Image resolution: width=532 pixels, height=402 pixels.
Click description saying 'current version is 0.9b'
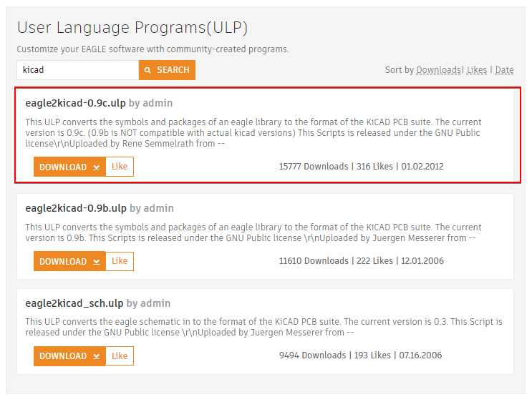point(253,232)
